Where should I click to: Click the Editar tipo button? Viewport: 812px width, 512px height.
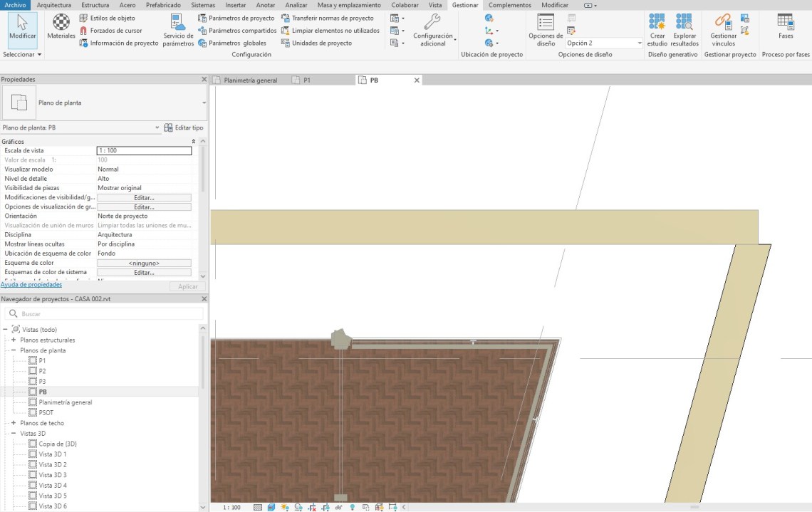(x=184, y=128)
